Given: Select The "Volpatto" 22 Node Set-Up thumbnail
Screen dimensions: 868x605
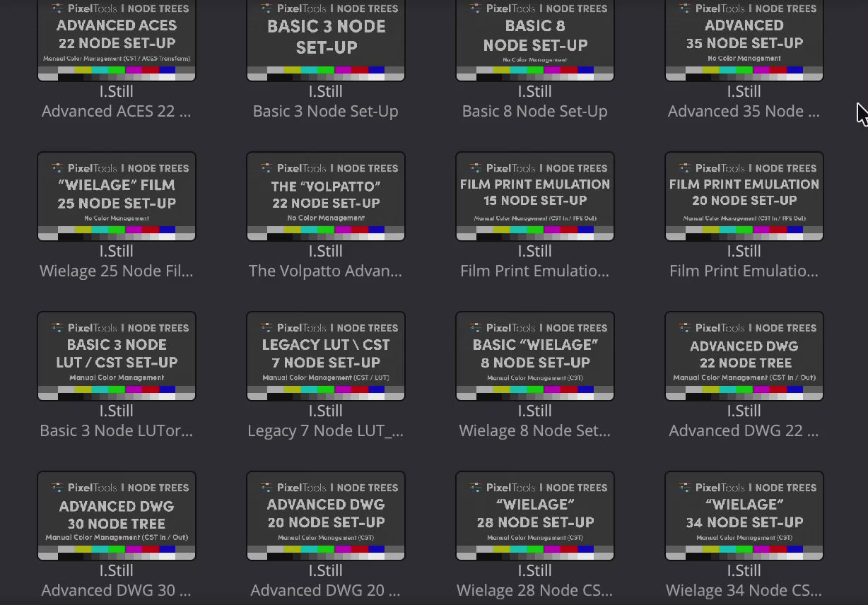Looking at the screenshot, I should 326,196.
